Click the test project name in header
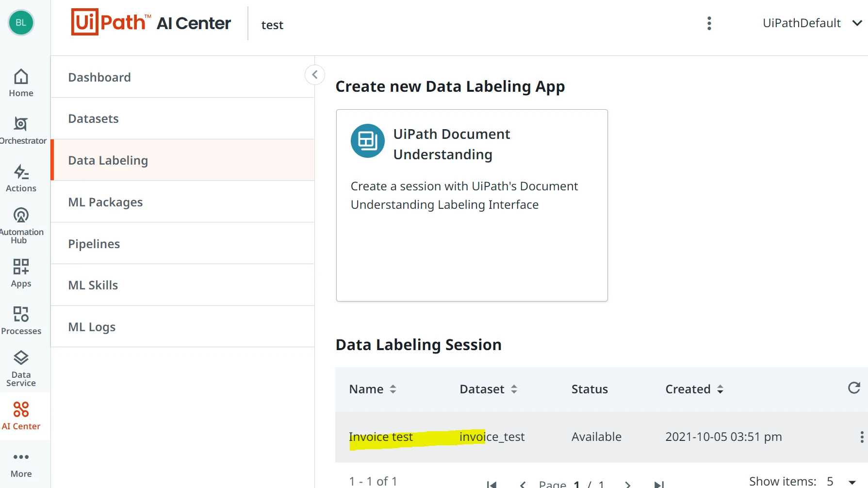This screenshot has width=868, height=488. pos(272,25)
